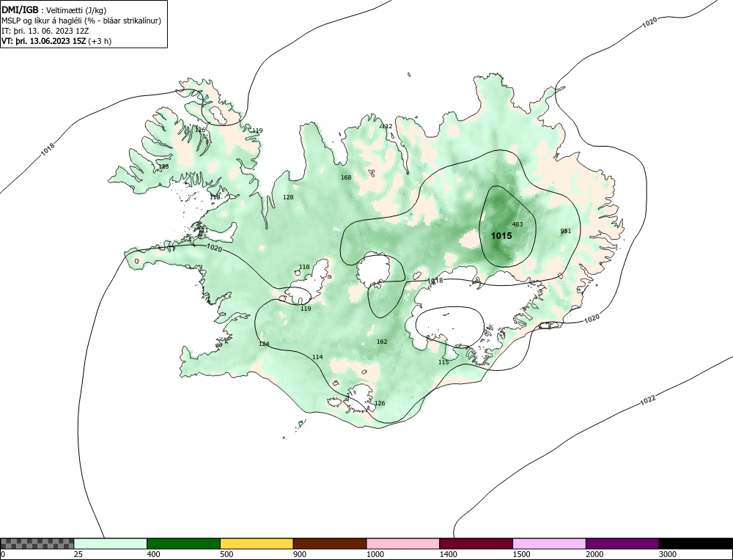Click the 128 value on the map
Viewport: 733px width, 560px height.
(x=288, y=197)
